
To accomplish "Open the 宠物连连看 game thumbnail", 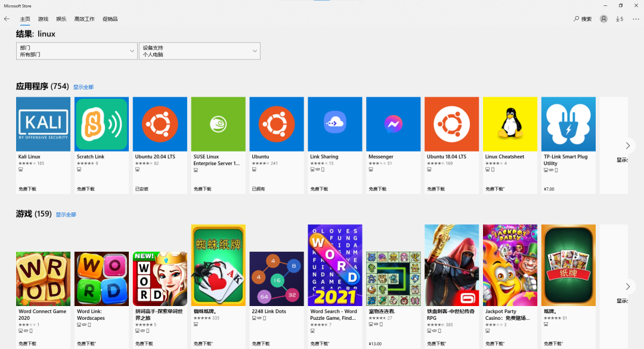I will pyautogui.click(x=393, y=279).
